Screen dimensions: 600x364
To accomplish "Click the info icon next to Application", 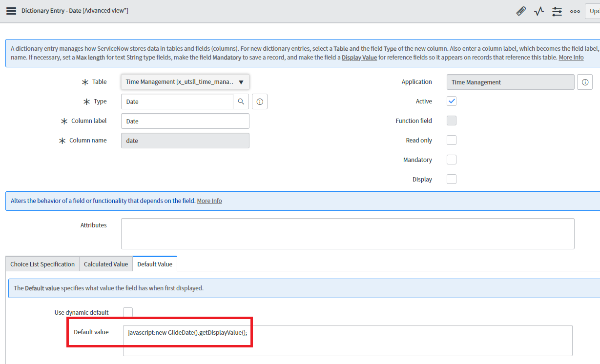I will point(584,82).
